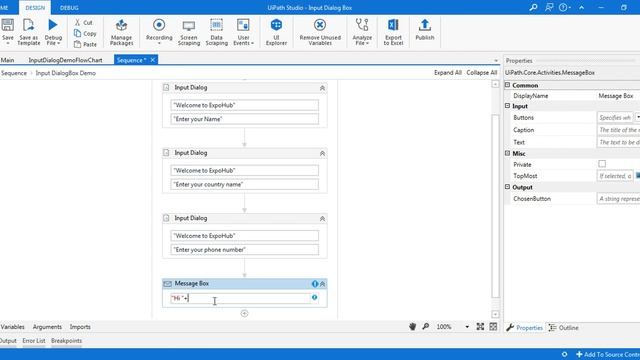Image resolution: width=640 pixels, height=360 pixels.
Task: Click info icon beside message text field
Action: (314, 297)
